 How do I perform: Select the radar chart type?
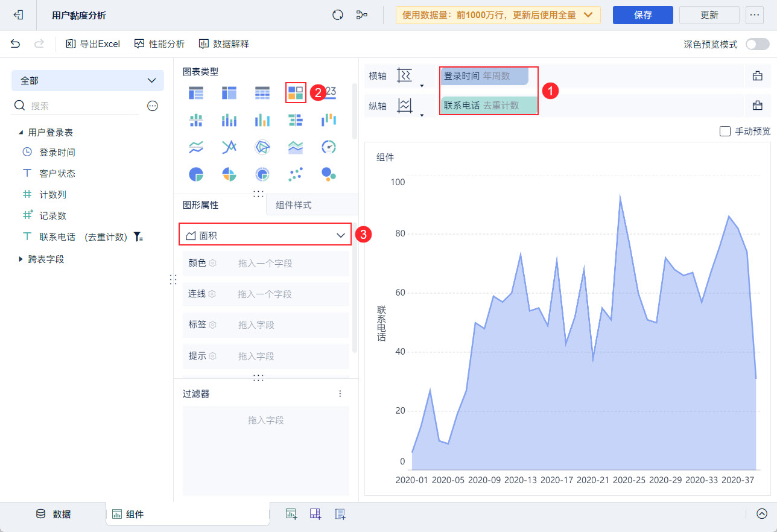pyautogui.click(x=262, y=147)
